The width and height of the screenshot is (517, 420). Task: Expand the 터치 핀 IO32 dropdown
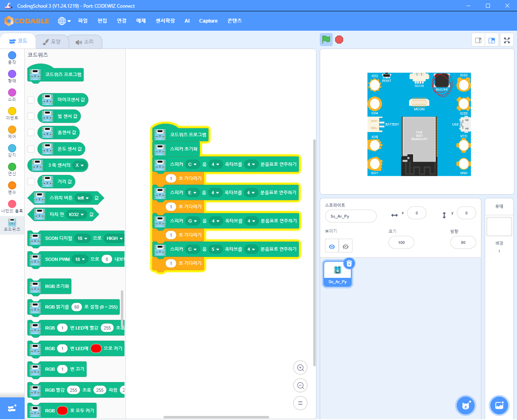76,214
